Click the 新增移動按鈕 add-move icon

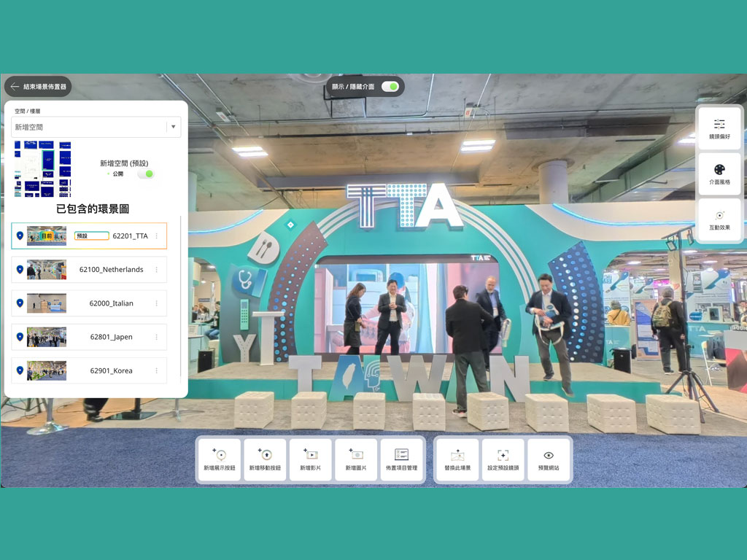pos(265,455)
